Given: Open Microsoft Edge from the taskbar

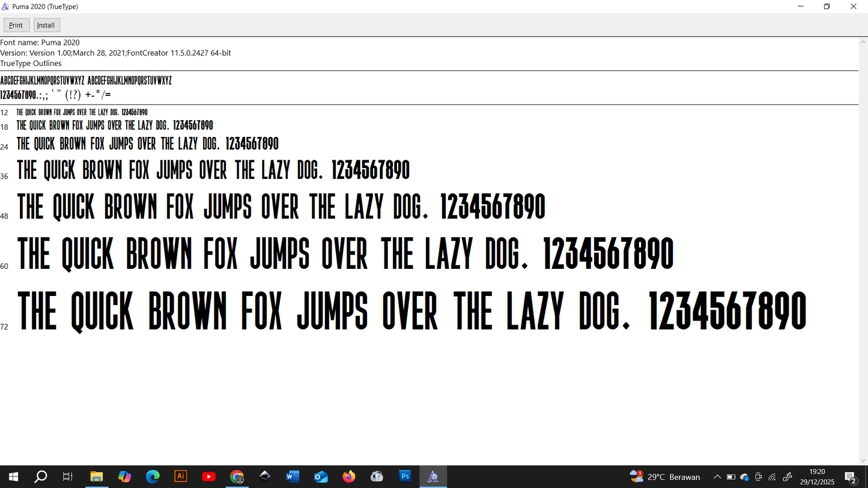Looking at the screenshot, I should click(153, 477).
